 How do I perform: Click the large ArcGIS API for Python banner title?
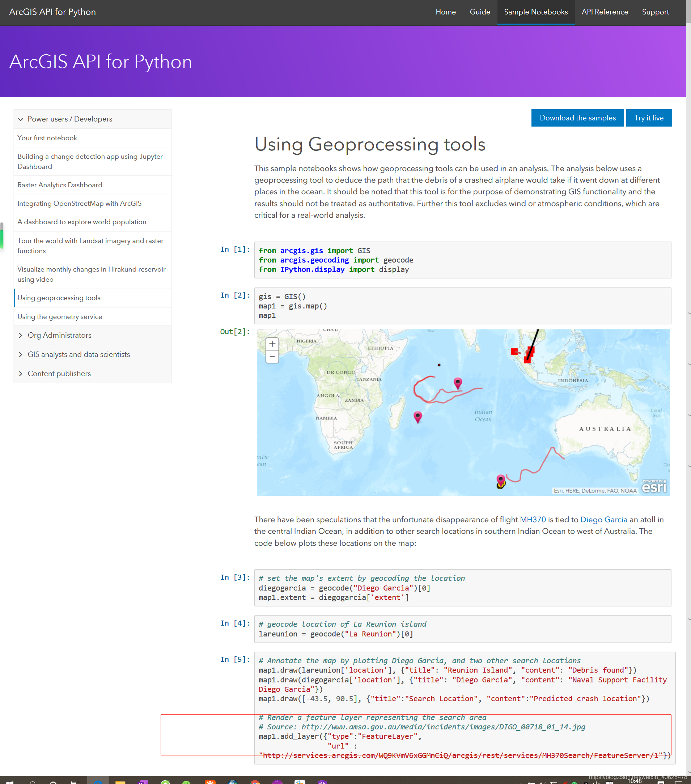101,62
